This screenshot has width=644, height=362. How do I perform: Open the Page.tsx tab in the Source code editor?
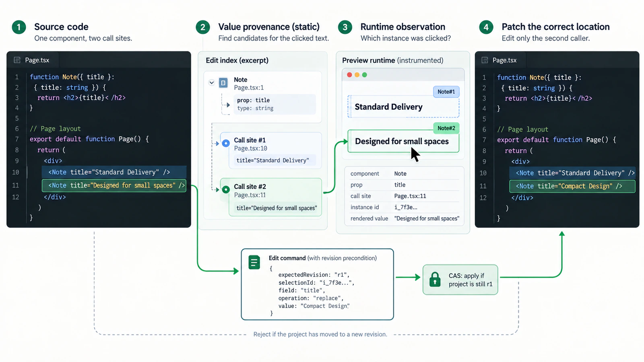(33, 60)
